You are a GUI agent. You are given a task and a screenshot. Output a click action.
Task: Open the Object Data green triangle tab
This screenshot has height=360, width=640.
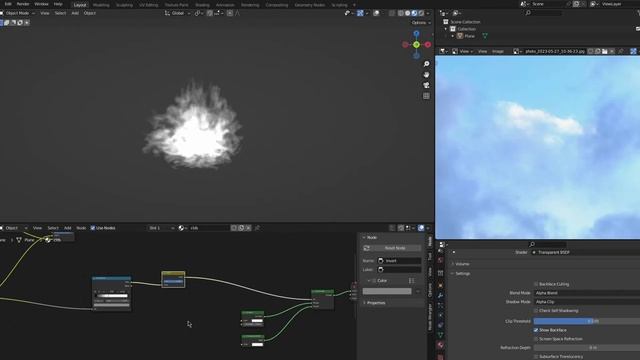440,335
